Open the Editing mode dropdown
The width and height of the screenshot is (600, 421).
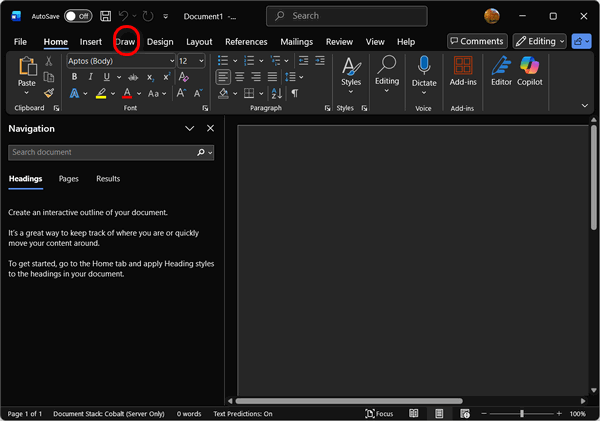coord(540,41)
